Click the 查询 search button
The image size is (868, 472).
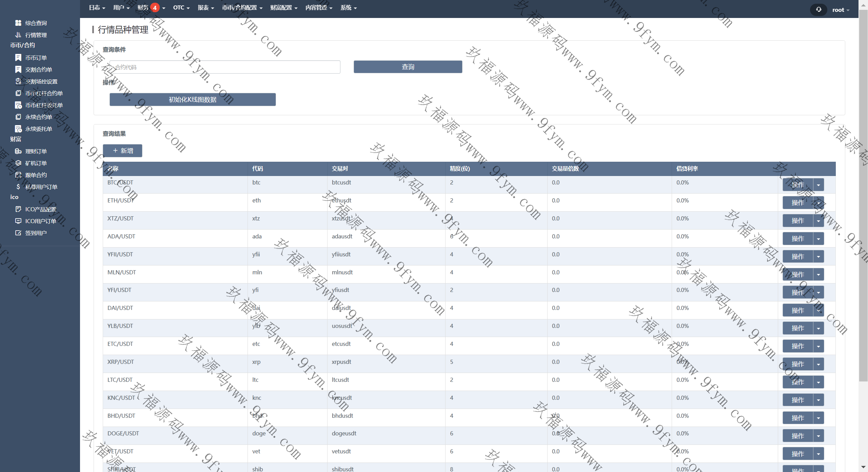point(408,67)
